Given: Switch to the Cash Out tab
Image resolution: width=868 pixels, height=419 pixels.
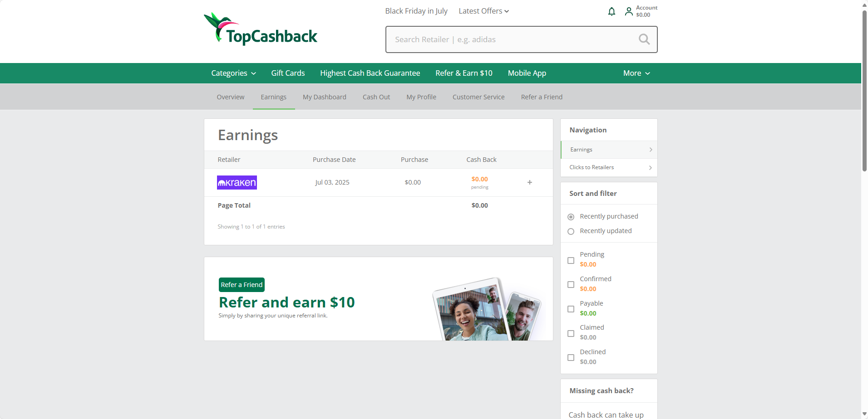Looking at the screenshot, I should (x=376, y=97).
